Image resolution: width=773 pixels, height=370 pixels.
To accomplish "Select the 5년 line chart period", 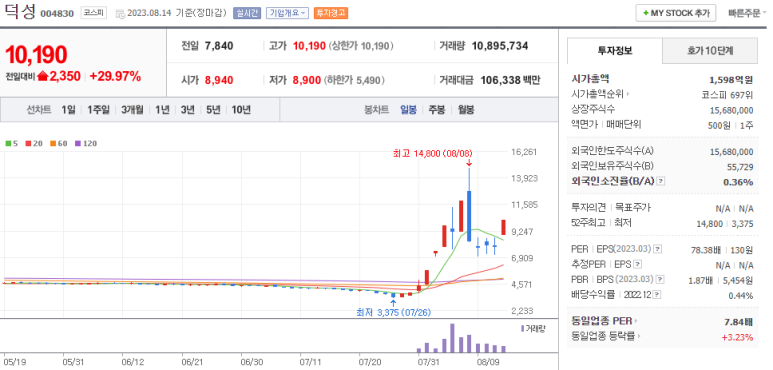I will pyautogui.click(x=213, y=109).
